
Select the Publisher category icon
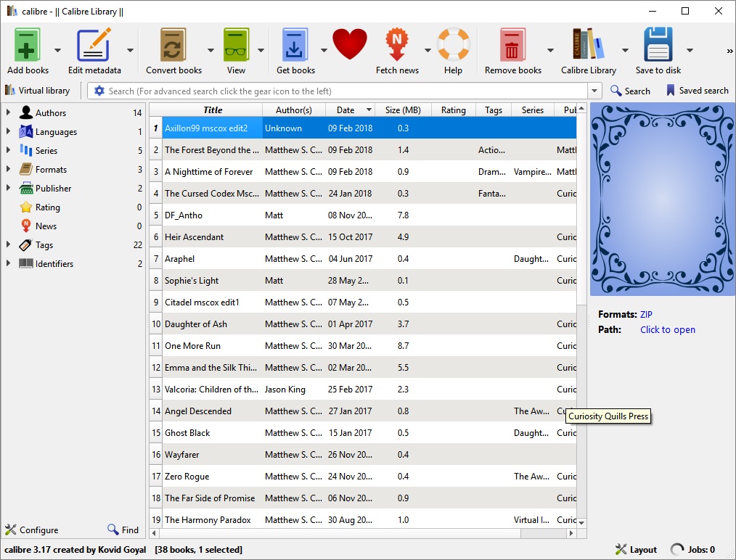click(x=26, y=188)
